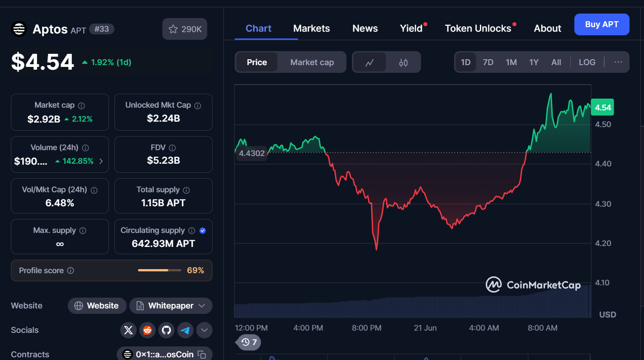
Task: Set chart range to 7D
Action: click(488, 62)
